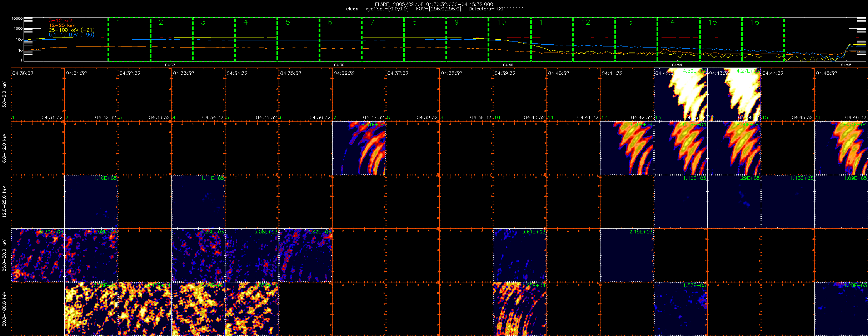Image resolution: width=868 pixels, height=336 pixels.
Task: Open the 50-100 keV image in interval 2
Action: pyautogui.click(x=91, y=309)
